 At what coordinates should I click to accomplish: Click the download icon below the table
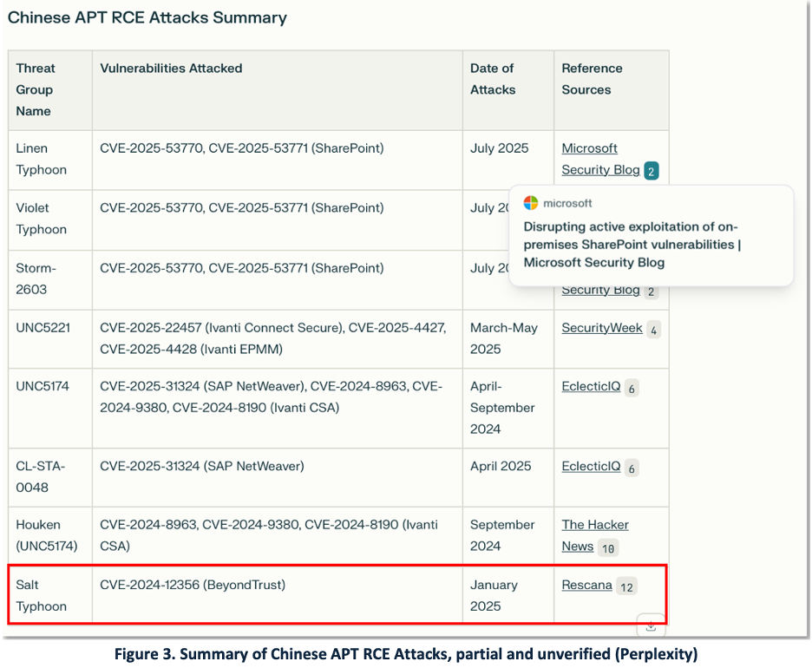click(651, 626)
